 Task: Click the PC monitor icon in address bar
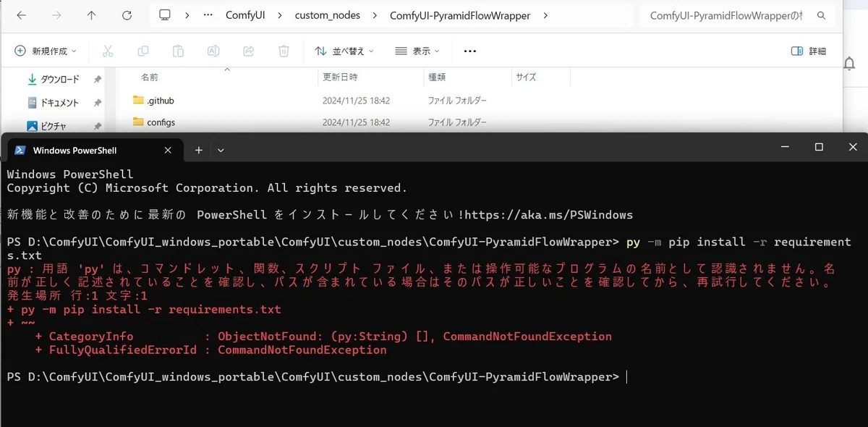165,15
